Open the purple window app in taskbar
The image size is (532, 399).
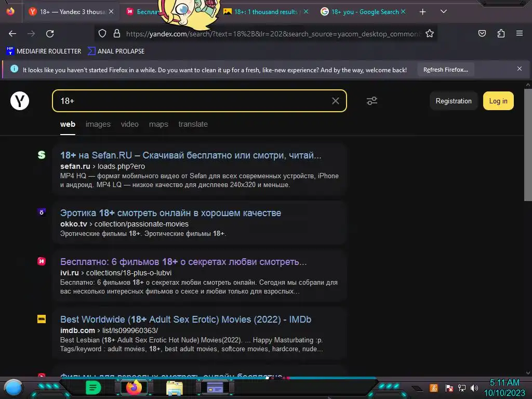(x=215, y=388)
